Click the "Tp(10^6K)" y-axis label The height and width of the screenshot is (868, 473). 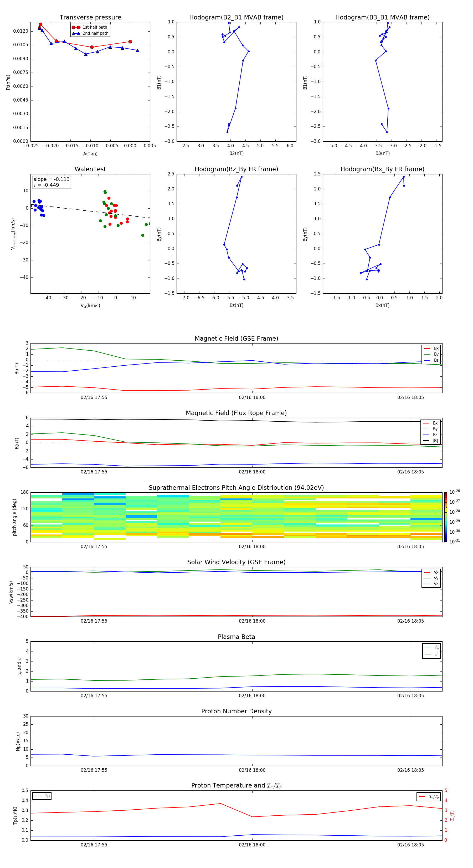(x=16, y=815)
